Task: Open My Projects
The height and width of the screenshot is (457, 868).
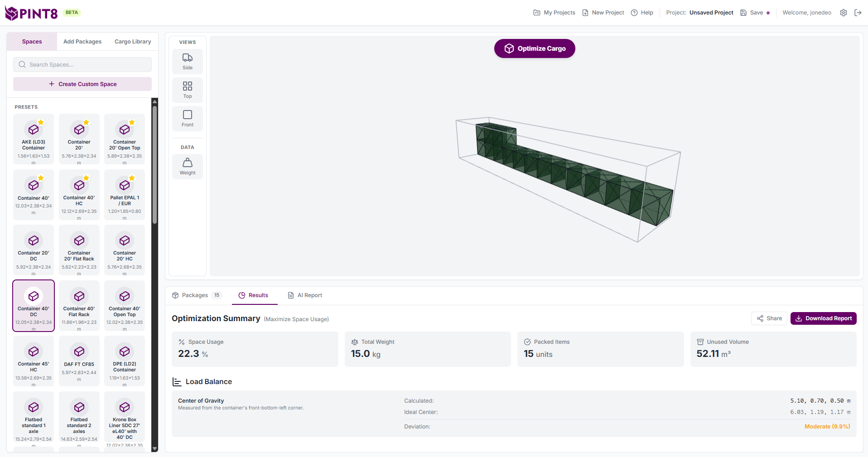Action: tap(554, 13)
